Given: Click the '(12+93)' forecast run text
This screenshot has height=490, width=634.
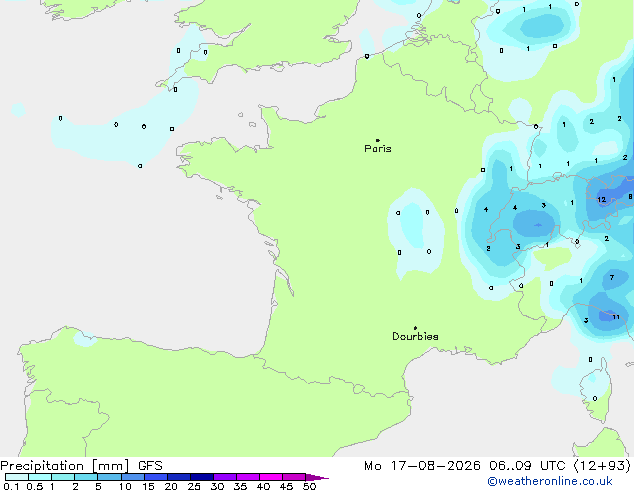Looking at the screenshot, I should [x=602, y=466].
